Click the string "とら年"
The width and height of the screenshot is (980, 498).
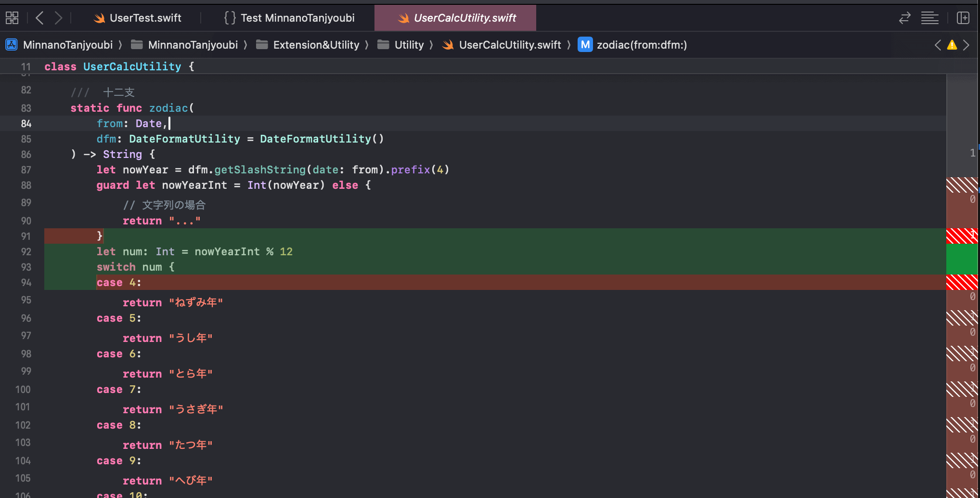[x=191, y=374]
